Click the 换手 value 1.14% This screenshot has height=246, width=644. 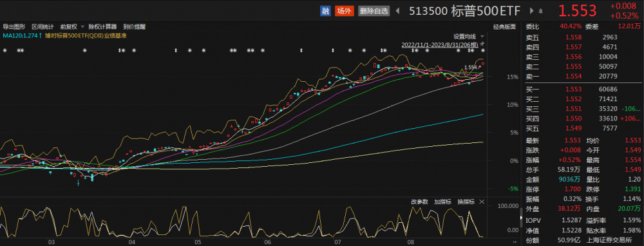click(632, 199)
